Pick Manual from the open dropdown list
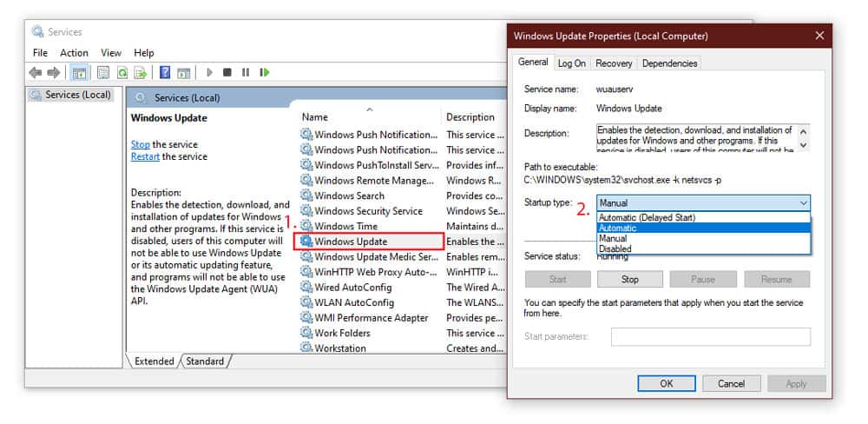This screenshot has width=868, height=424. pyautogui.click(x=703, y=238)
